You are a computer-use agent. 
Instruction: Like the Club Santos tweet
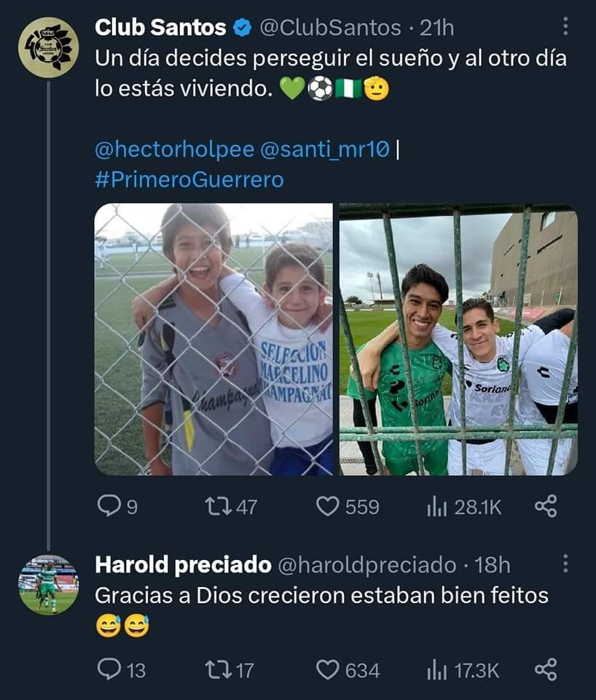point(328,506)
